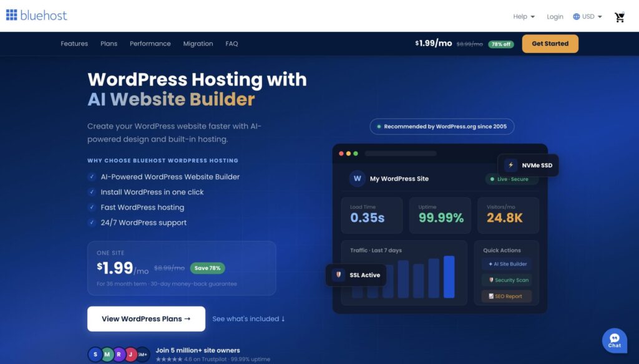The width and height of the screenshot is (639, 364).
Task: Click 'Join 5 million+ site owners' text
Action: click(198, 350)
